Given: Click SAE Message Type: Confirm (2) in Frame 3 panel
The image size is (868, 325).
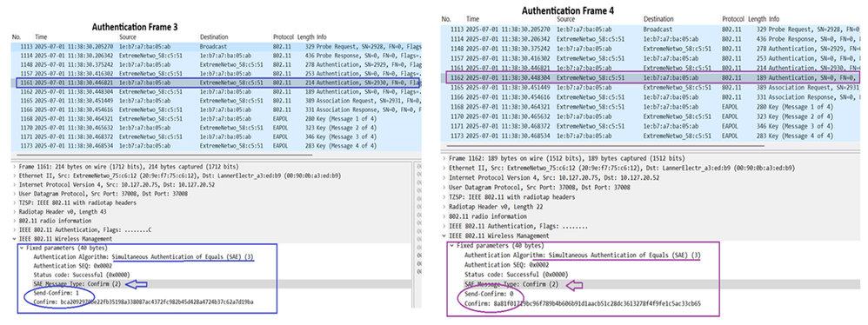Looking at the screenshot, I should (77, 284).
